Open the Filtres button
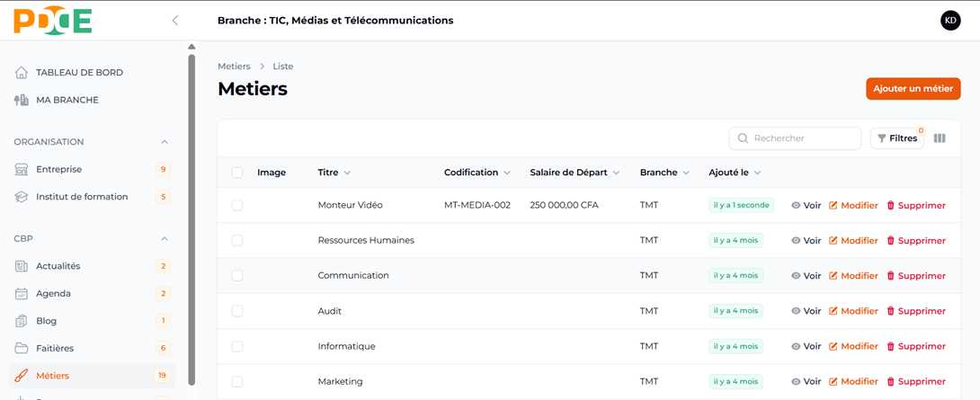The image size is (980, 400). click(897, 138)
